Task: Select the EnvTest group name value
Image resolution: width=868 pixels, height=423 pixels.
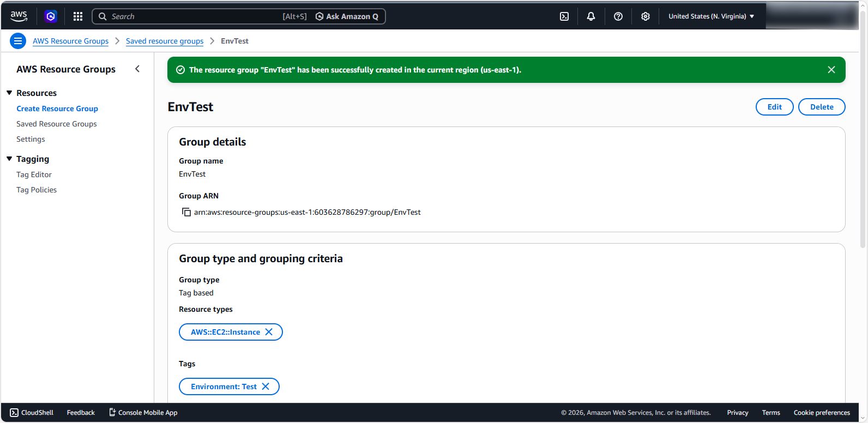Action: (x=192, y=174)
